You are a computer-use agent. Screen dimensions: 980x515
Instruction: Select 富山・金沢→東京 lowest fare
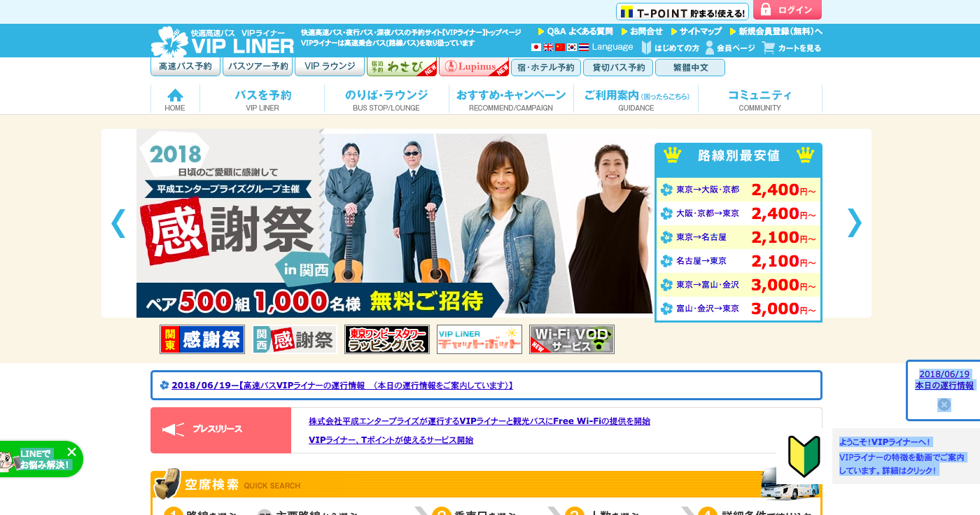(738, 309)
